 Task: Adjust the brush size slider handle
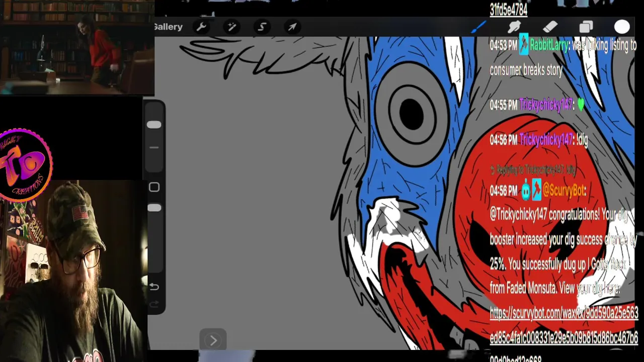154,125
